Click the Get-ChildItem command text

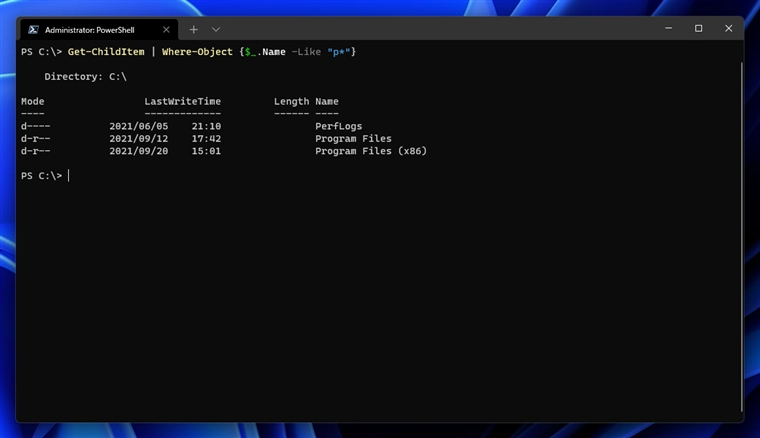(x=106, y=52)
